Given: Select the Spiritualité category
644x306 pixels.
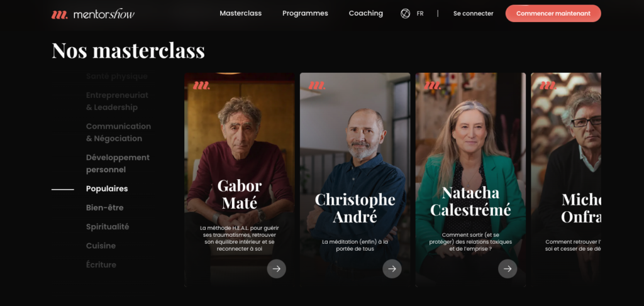Looking at the screenshot, I should 108,226.
